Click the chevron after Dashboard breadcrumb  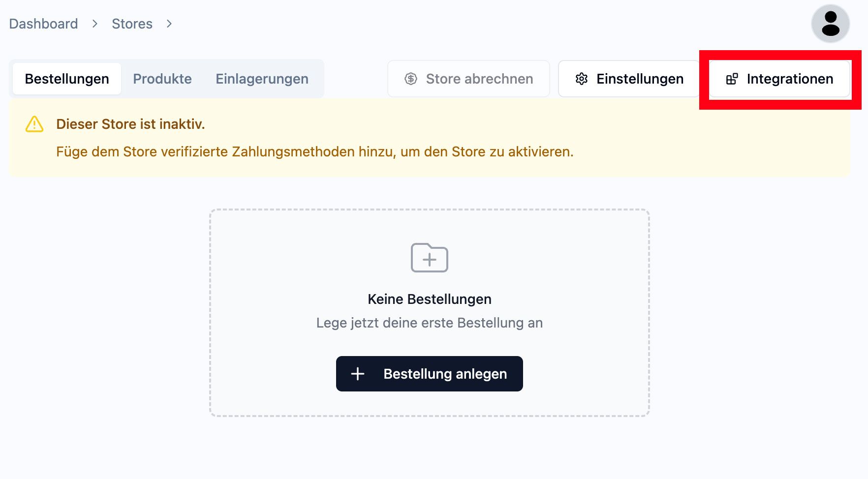(x=95, y=24)
